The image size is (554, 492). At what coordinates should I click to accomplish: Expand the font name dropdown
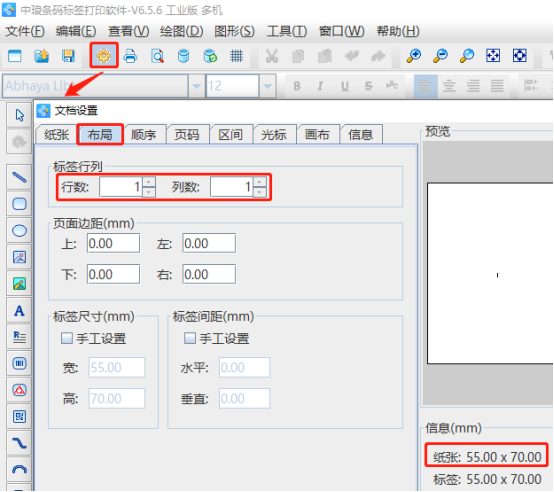tap(197, 86)
